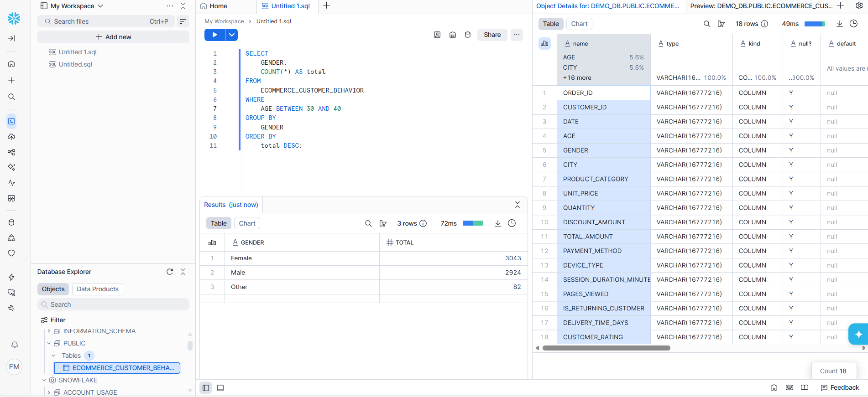Click the role selector icon in editor toolbar
Screen dimensions: 868x397
(437, 35)
